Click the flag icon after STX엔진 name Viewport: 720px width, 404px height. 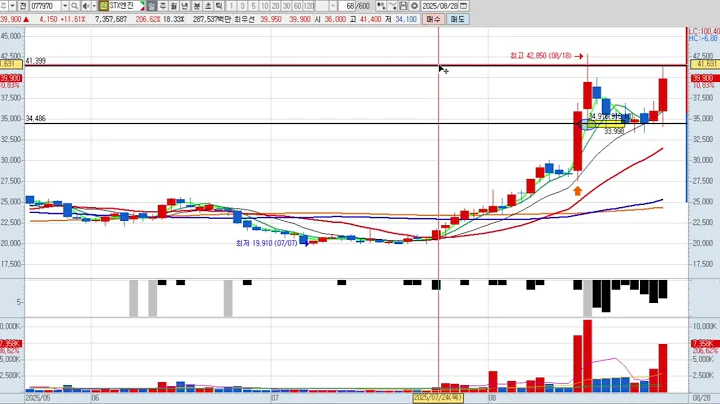click(142, 6)
